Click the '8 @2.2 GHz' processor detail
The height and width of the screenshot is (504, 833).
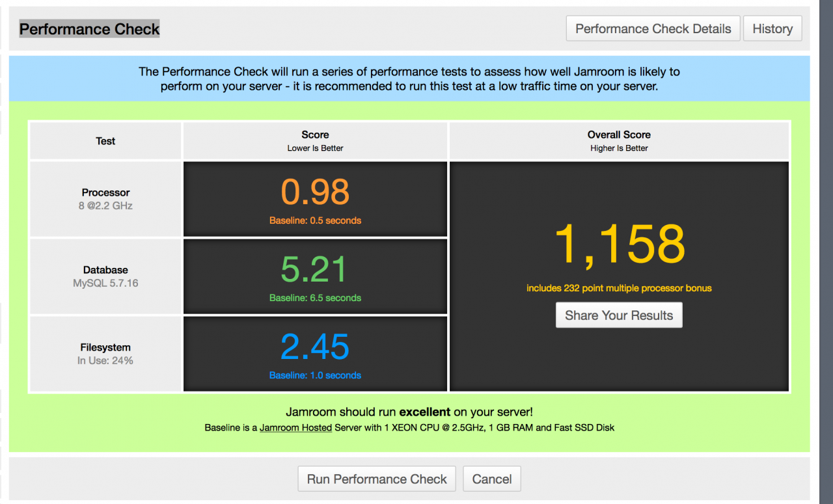point(105,206)
